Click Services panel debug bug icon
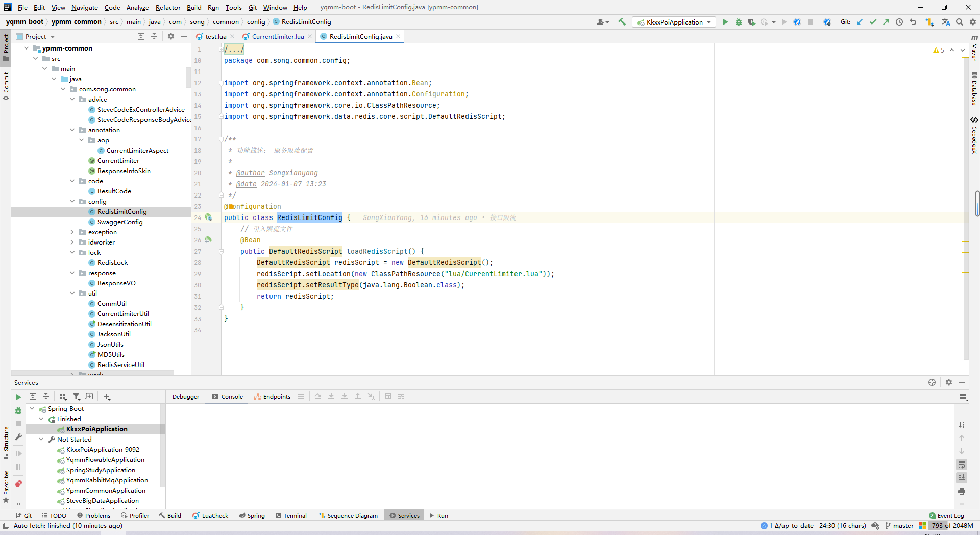This screenshot has height=535, width=980. [18, 410]
